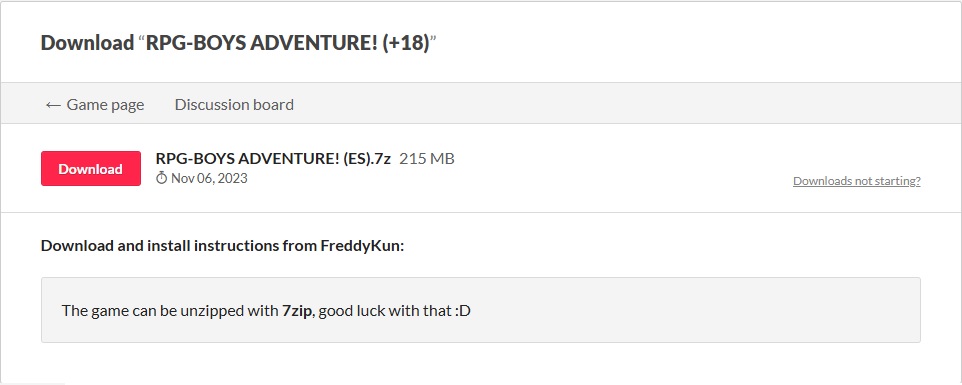
Task: Click the (ES).7z extension in the file name
Action: tap(366, 159)
